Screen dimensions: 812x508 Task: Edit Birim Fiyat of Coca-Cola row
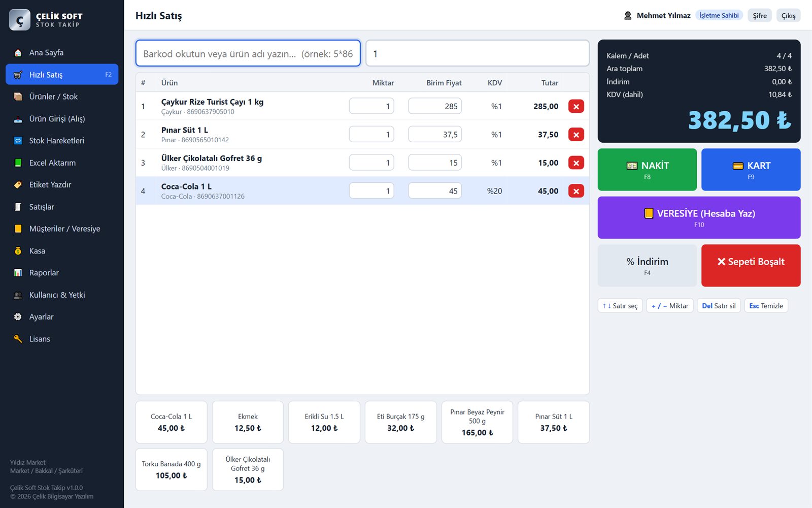click(435, 191)
